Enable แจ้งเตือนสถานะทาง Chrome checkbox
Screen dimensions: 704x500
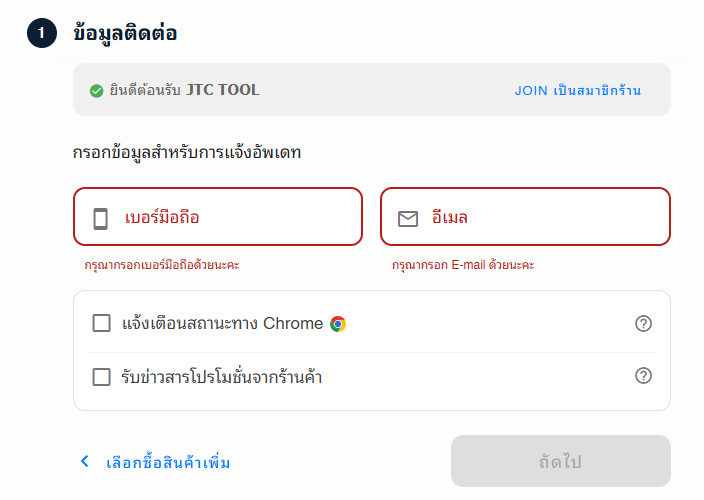(x=101, y=323)
